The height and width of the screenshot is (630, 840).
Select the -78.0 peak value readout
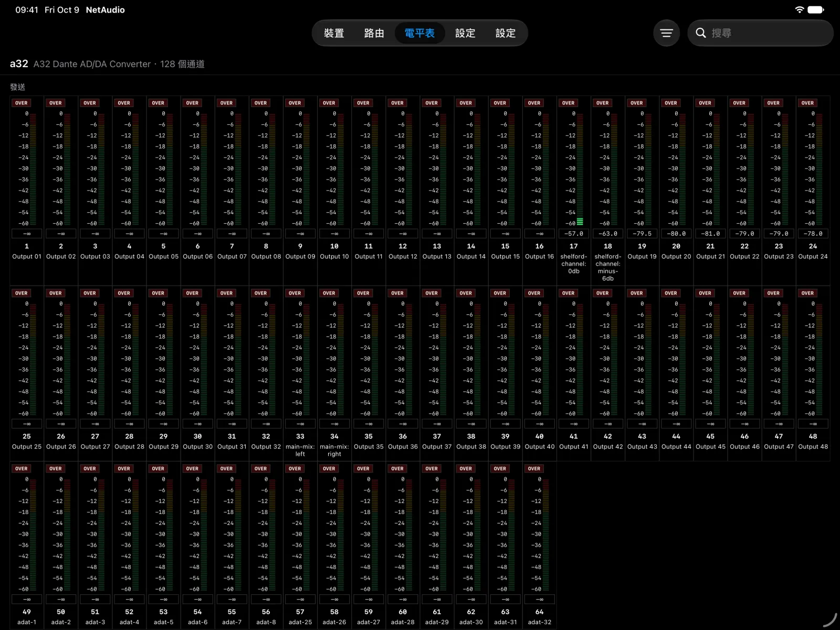tap(813, 234)
